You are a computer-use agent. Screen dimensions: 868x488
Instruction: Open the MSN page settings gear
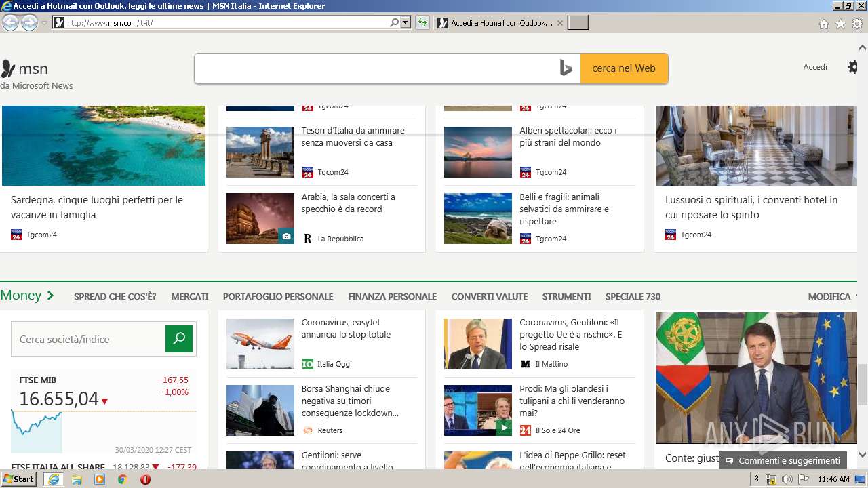[852, 67]
